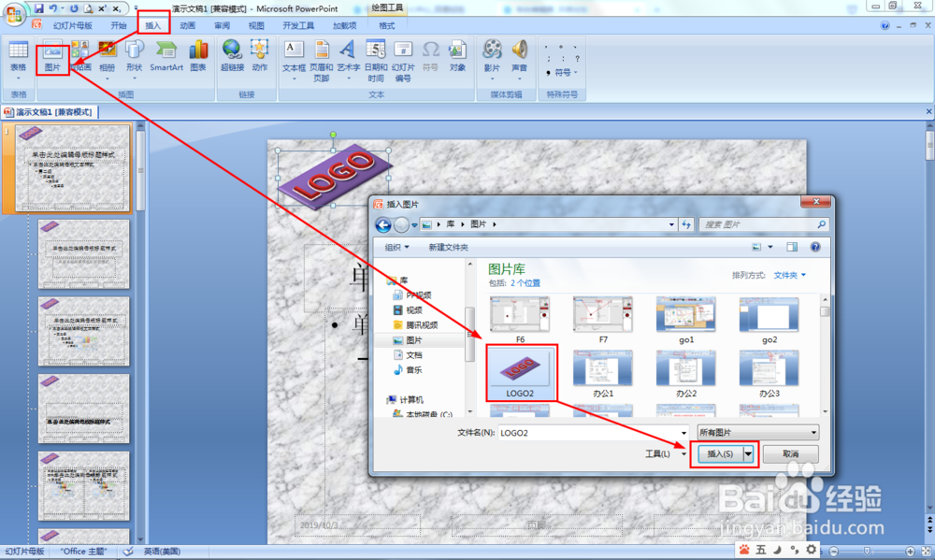The width and height of the screenshot is (935, 560).
Task: Select the F6 image thumbnail
Action: pyautogui.click(x=520, y=321)
